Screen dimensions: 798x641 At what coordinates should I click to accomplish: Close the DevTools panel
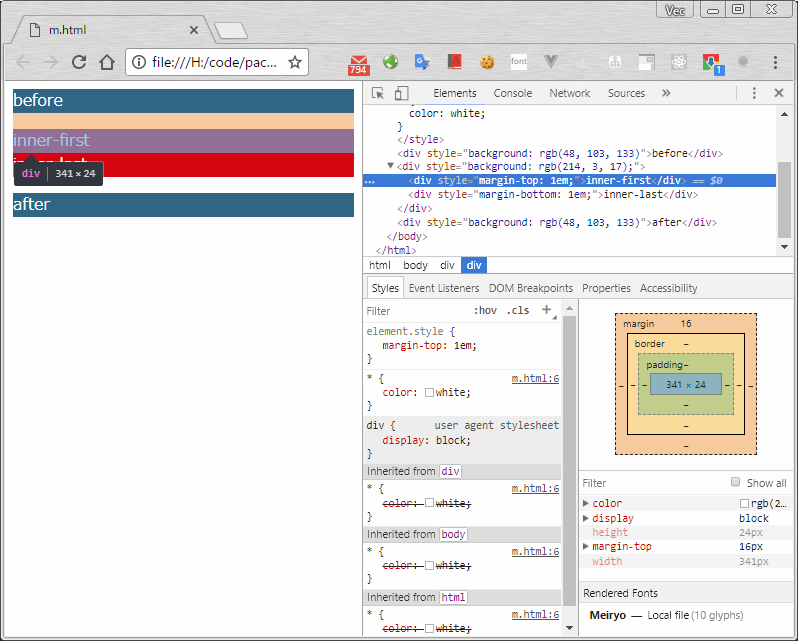coord(779,93)
